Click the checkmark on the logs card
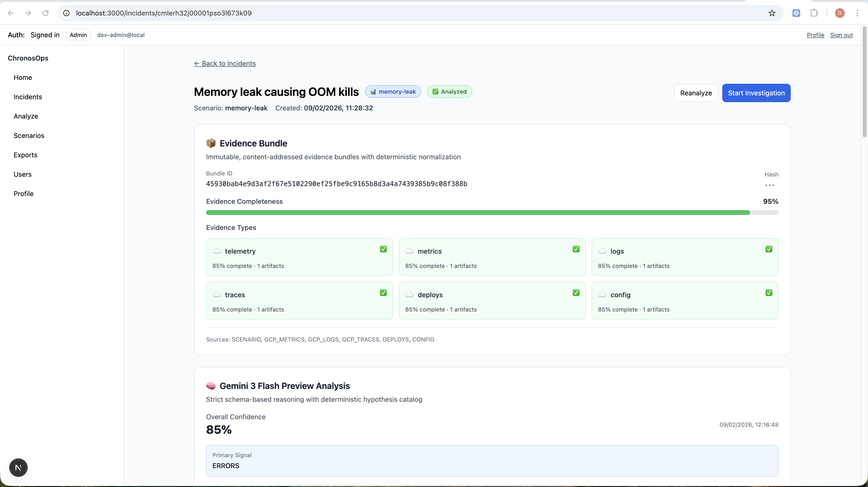This screenshot has height=487, width=868. 769,249
